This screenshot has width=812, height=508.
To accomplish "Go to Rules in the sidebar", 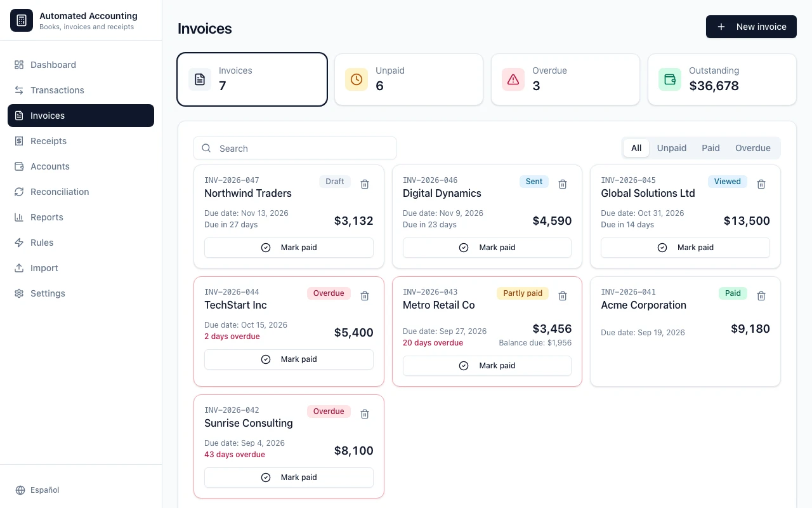I will (81, 243).
